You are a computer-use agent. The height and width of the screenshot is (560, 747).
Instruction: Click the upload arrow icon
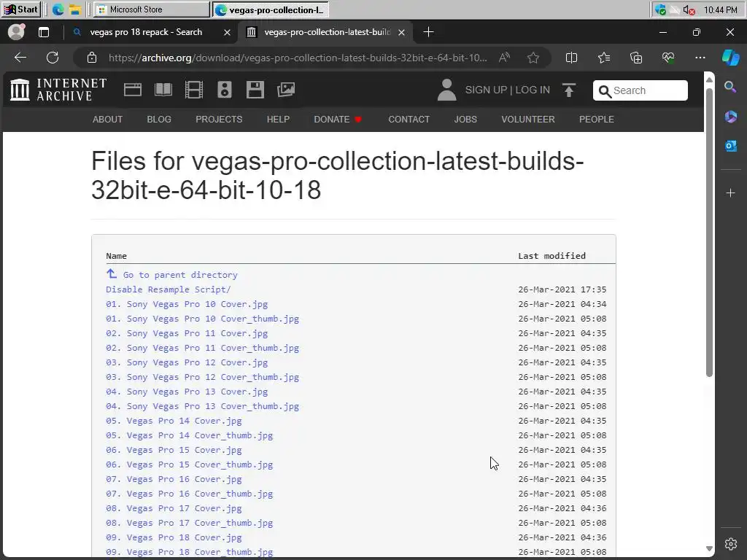click(x=569, y=90)
